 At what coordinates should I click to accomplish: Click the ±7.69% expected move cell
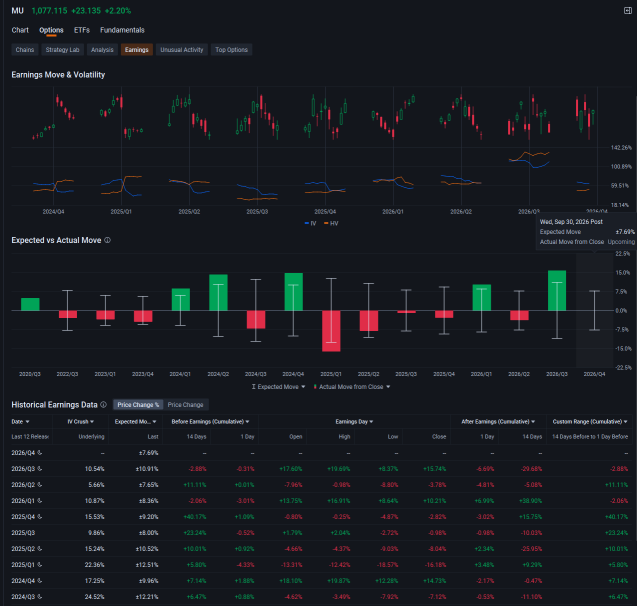(x=148, y=453)
